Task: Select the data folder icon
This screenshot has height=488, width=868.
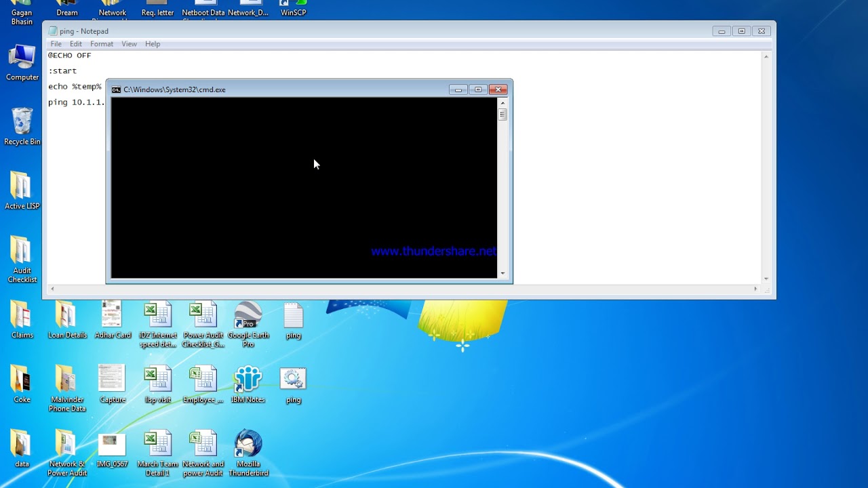Action: pyautogui.click(x=22, y=449)
